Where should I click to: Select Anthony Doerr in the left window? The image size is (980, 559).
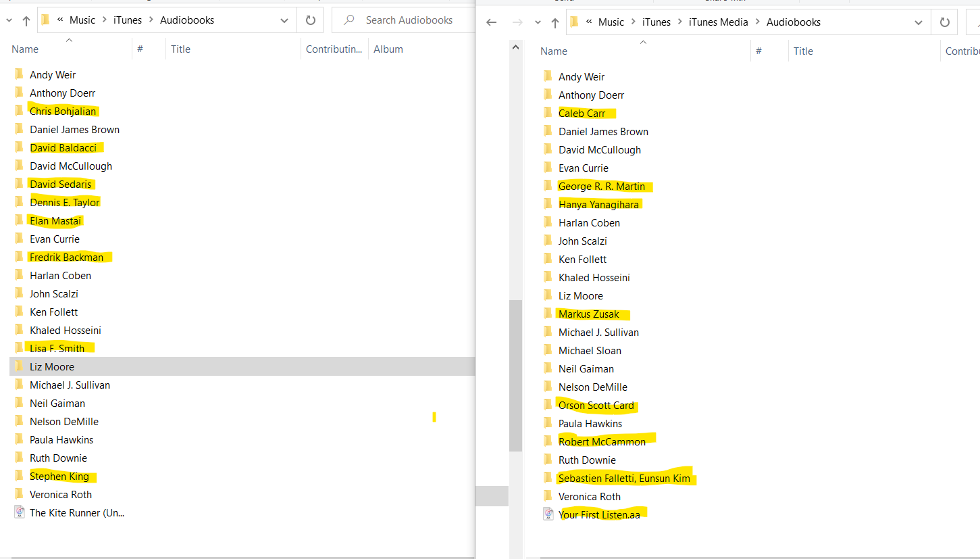click(x=63, y=93)
